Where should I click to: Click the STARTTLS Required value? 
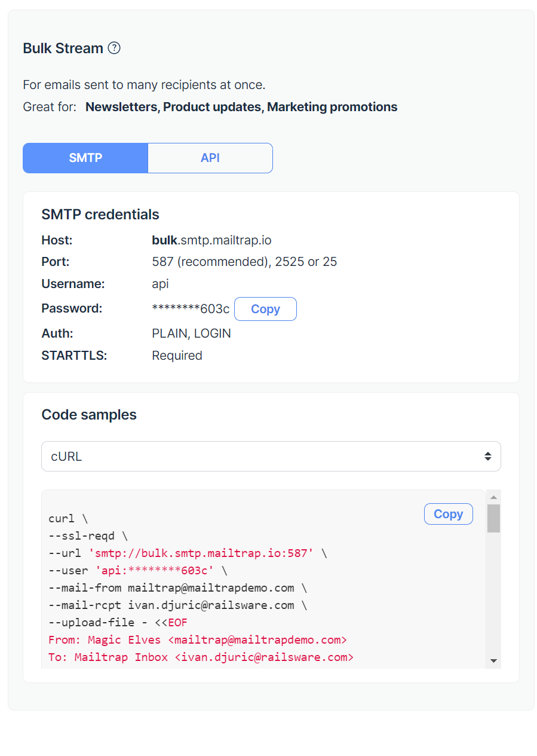point(177,355)
